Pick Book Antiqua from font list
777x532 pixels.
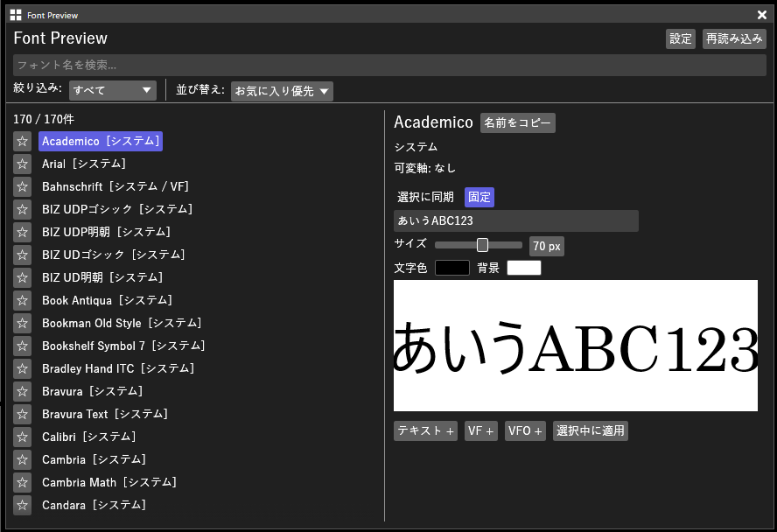click(107, 301)
